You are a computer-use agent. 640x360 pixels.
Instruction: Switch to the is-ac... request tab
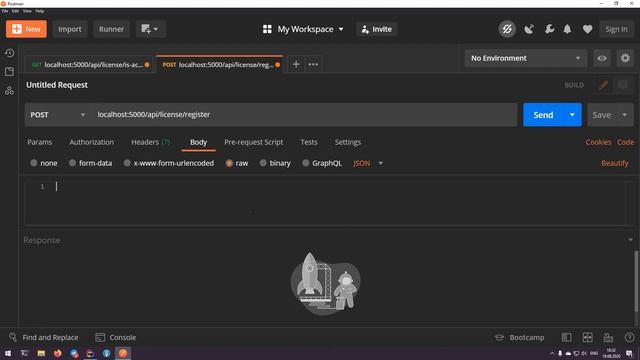coord(88,64)
